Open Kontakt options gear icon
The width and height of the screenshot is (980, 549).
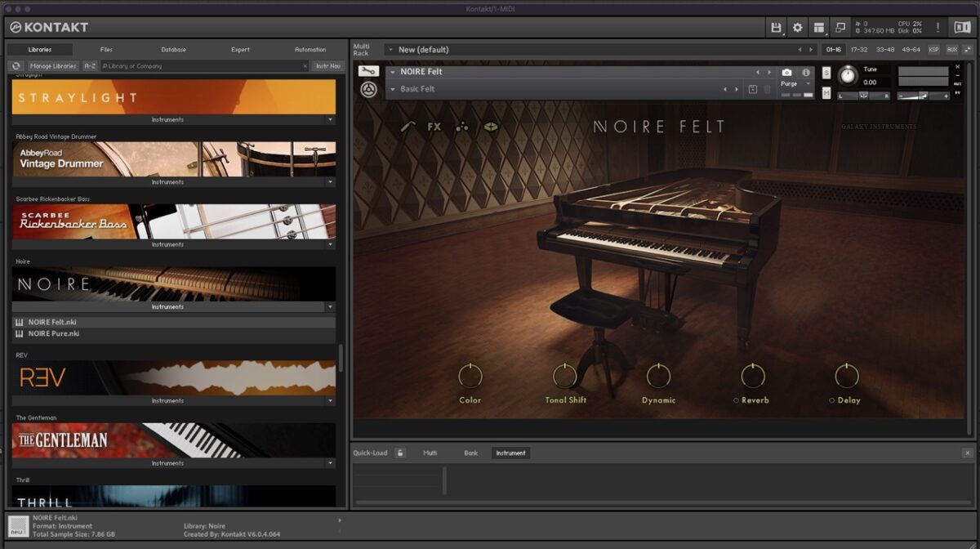pyautogui.click(x=798, y=28)
